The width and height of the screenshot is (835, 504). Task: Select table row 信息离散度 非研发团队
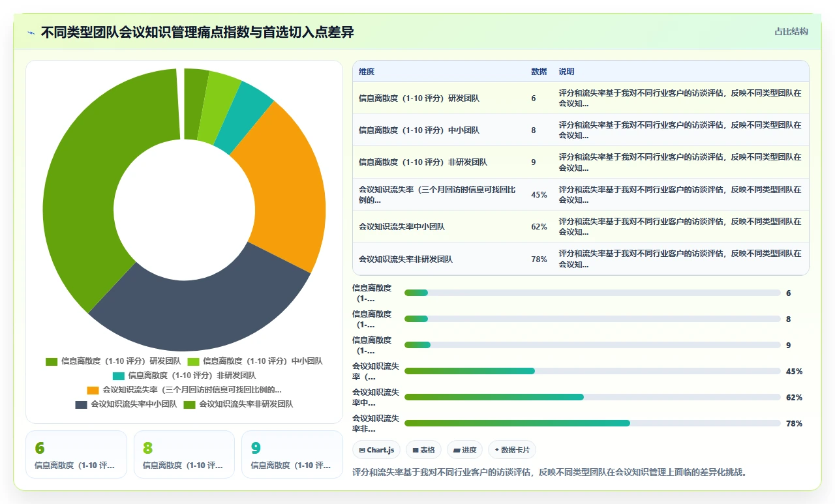point(581,162)
